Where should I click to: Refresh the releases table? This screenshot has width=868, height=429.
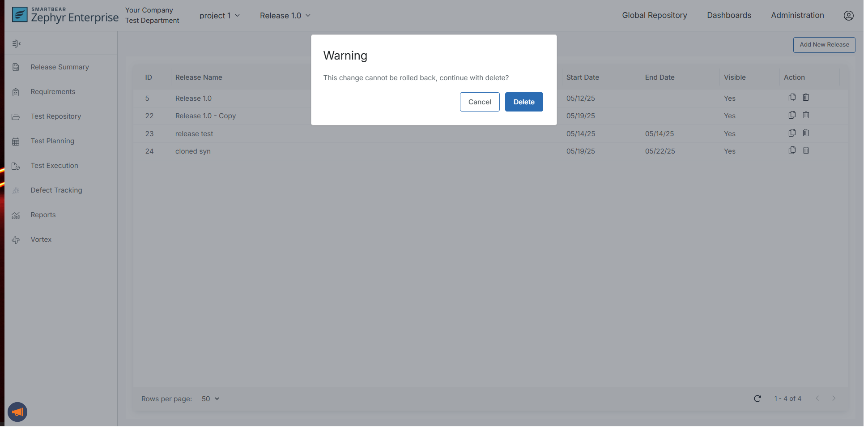pyautogui.click(x=757, y=399)
